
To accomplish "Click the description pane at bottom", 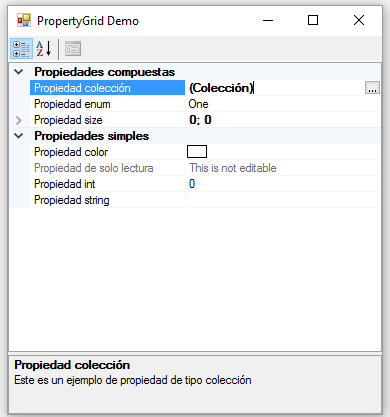I will tap(195, 384).
